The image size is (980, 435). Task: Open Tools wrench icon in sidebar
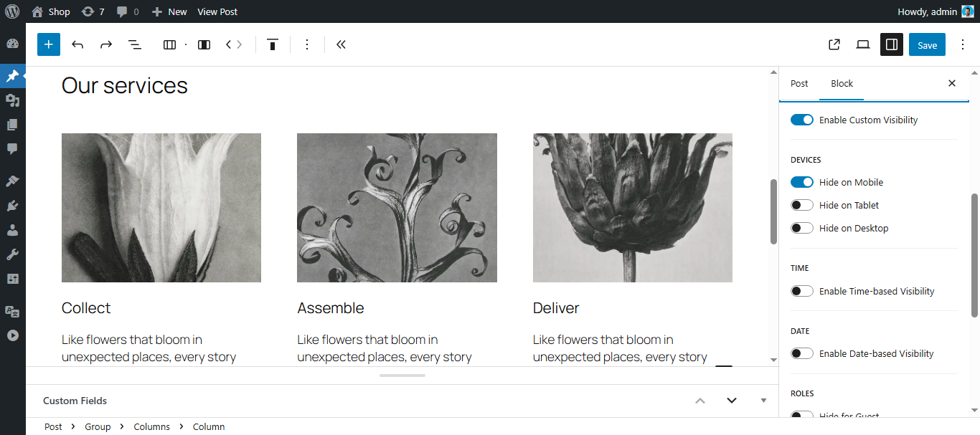coord(12,254)
